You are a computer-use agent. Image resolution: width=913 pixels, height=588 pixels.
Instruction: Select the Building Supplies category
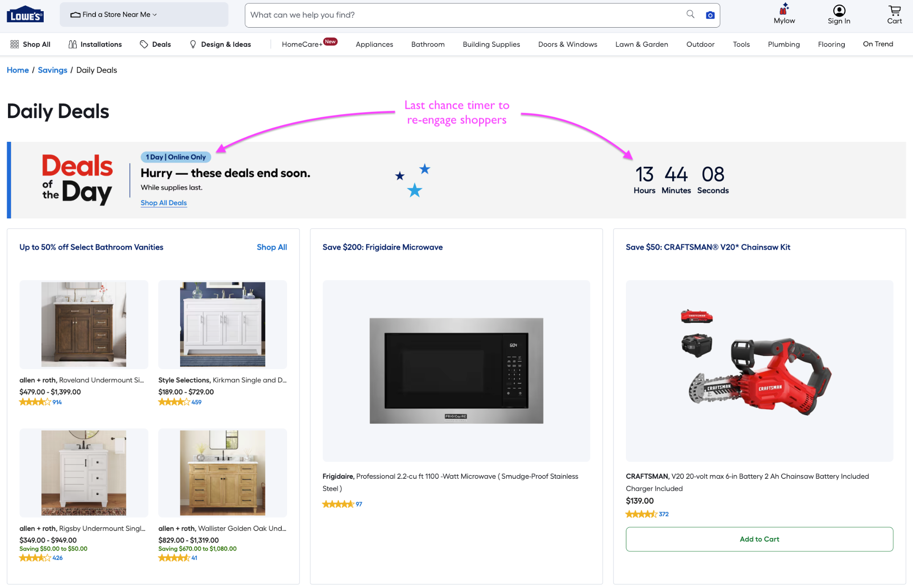491,44
